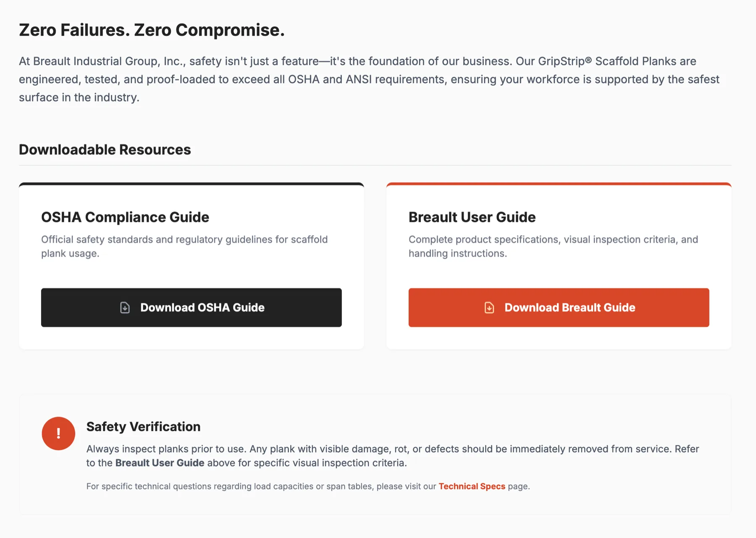Click the OSHA guide description text
Screen dimensions: 756x538
(x=184, y=247)
